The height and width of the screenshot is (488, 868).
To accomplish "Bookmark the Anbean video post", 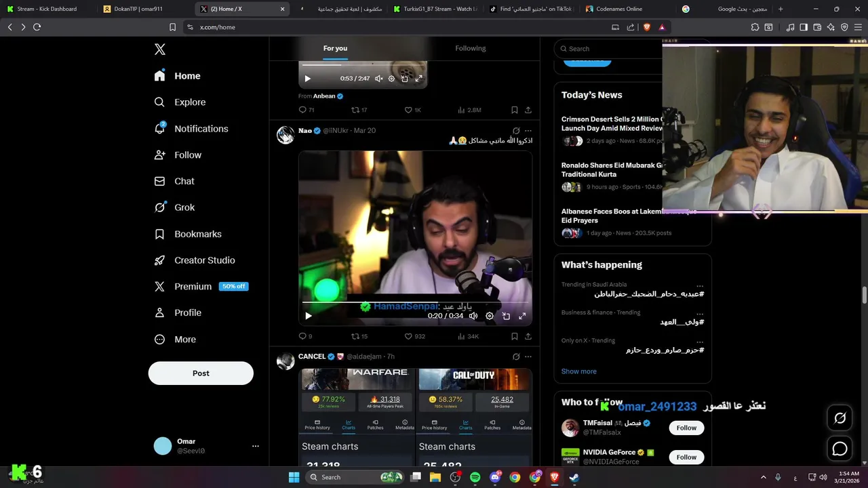I will [515, 110].
